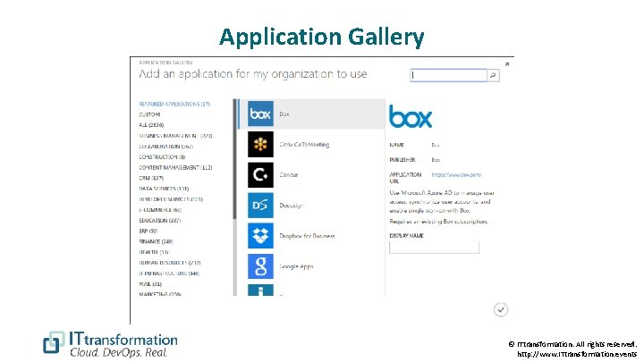Click the Box app tile icon
Screen dimensions: 644x362
coord(260,114)
